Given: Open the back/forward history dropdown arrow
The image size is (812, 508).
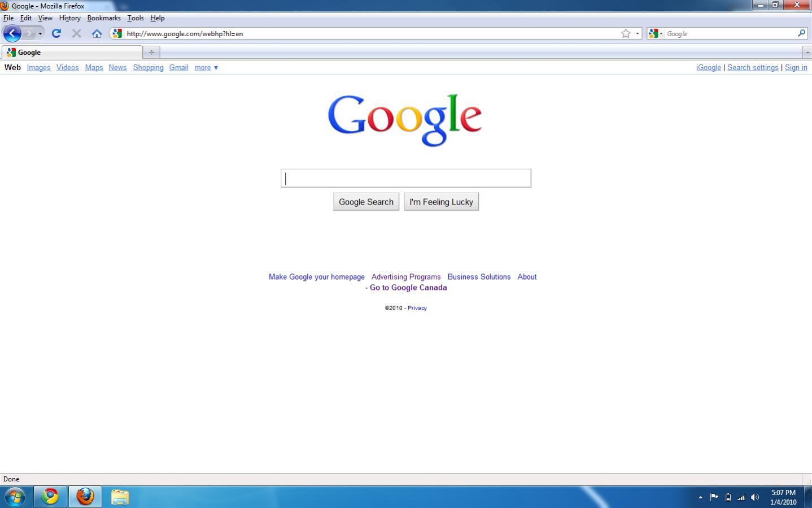Looking at the screenshot, I should [40, 34].
